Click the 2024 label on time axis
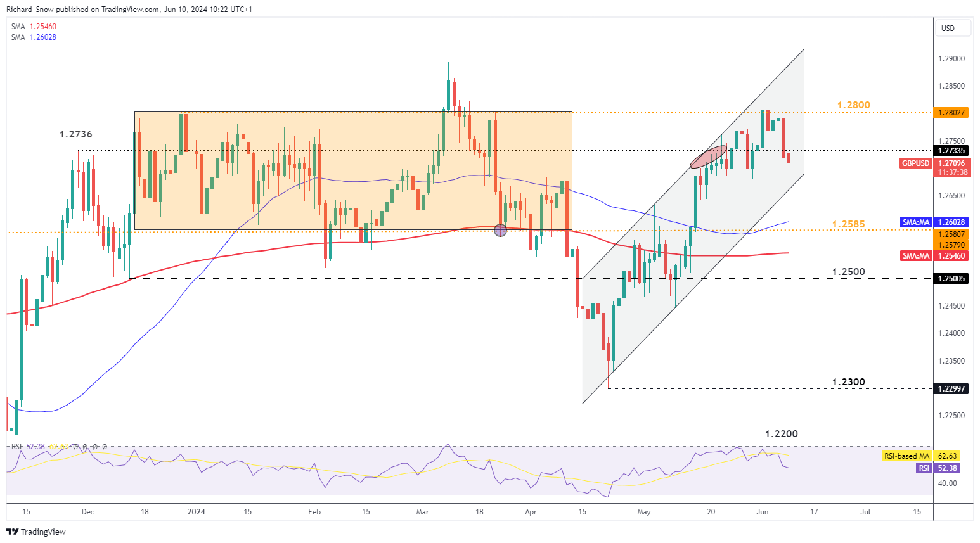Viewport: 980px width, 543px height. tap(197, 512)
